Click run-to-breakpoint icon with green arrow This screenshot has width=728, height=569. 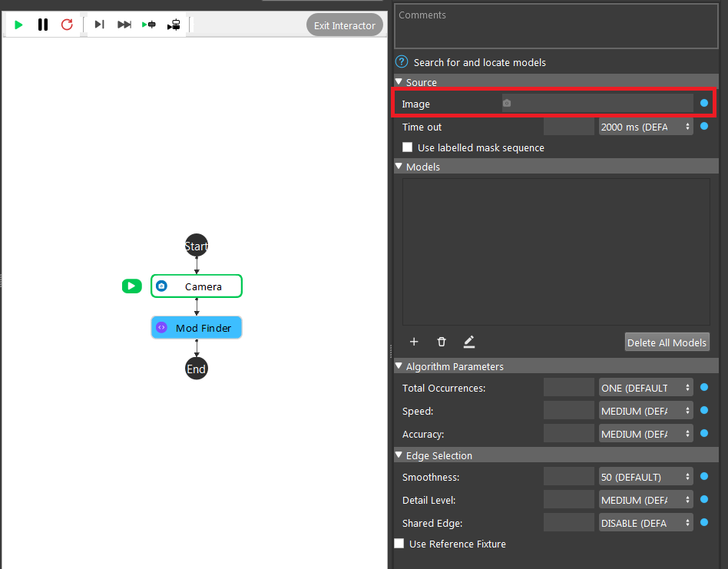148,24
